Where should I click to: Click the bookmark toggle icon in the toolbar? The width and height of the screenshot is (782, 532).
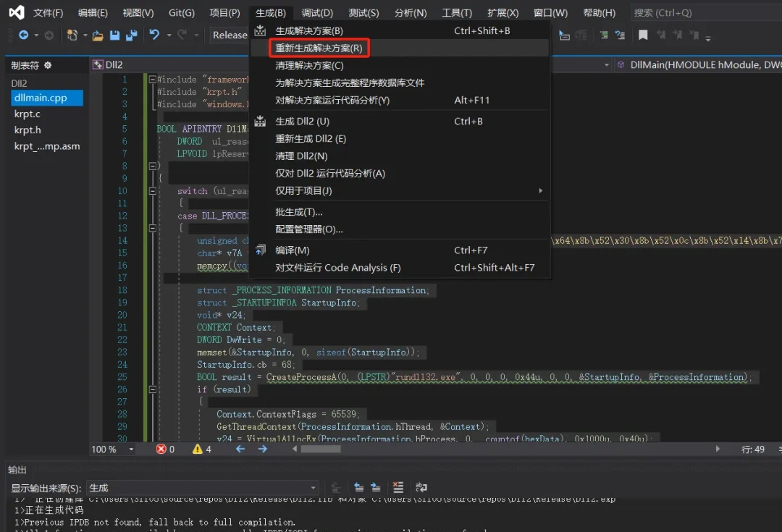point(643,35)
